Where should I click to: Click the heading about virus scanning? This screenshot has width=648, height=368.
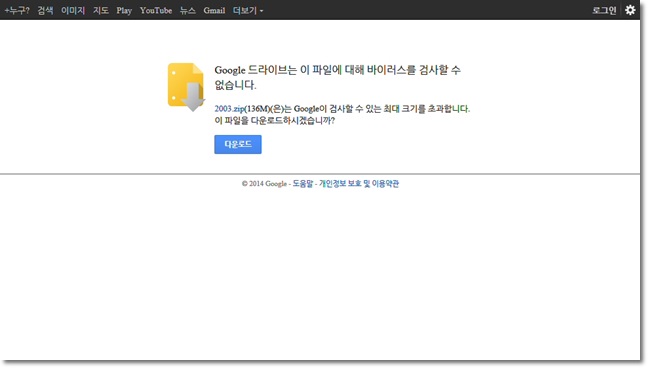[x=338, y=77]
